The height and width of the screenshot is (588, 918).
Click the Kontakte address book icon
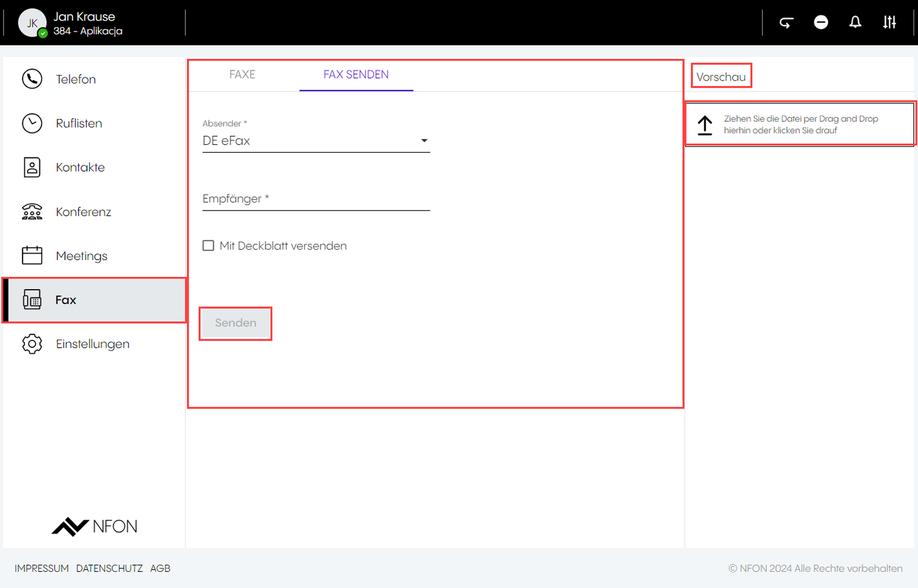point(32,167)
